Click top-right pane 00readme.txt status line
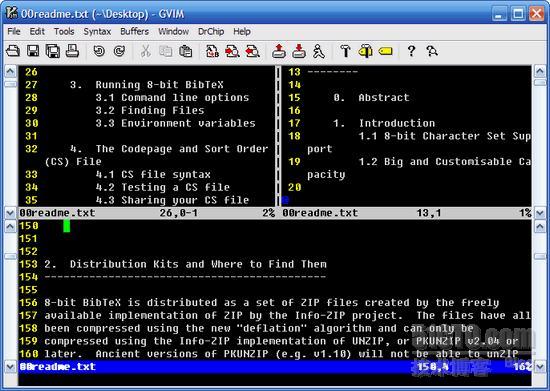Screen dimensions: 550x391 (x=407, y=213)
